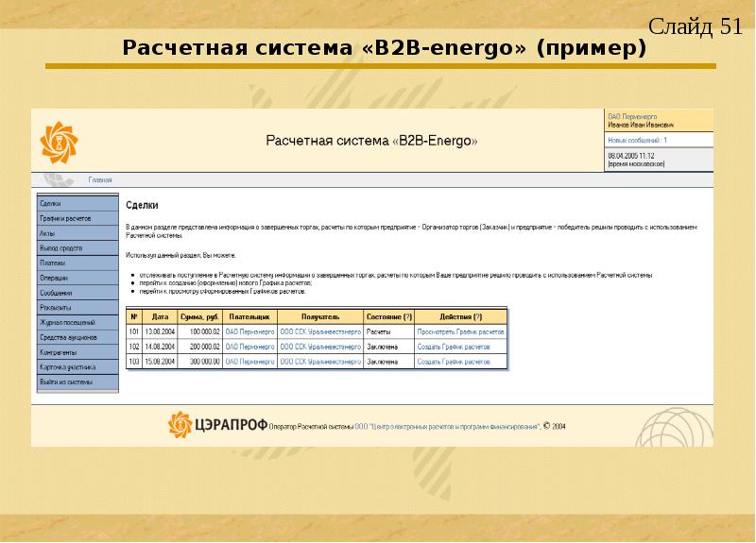The width and height of the screenshot is (756, 543).
Task: Click the № column header
Action: click(x=134, y=317)
